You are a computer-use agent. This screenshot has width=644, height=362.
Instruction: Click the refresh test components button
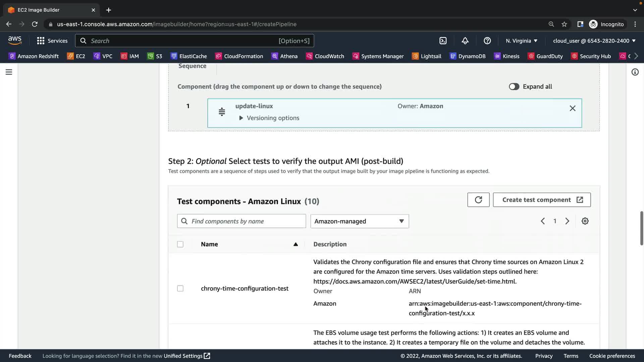[478, 200]
